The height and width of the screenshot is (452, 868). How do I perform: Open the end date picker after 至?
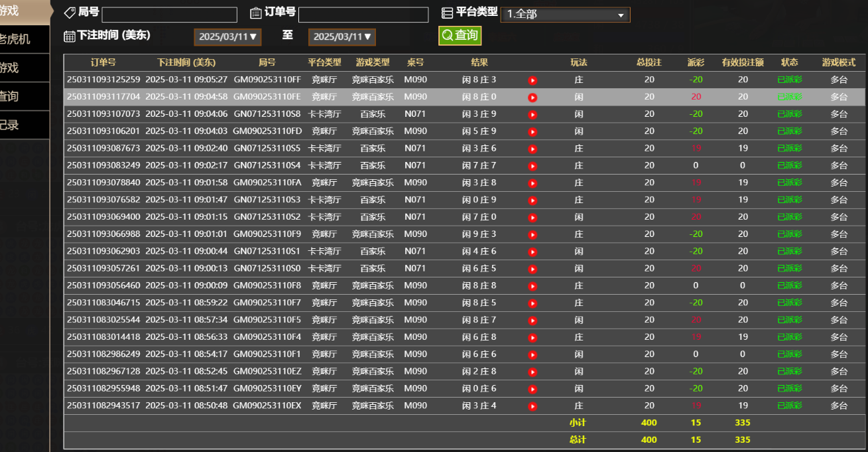point(342,37)
